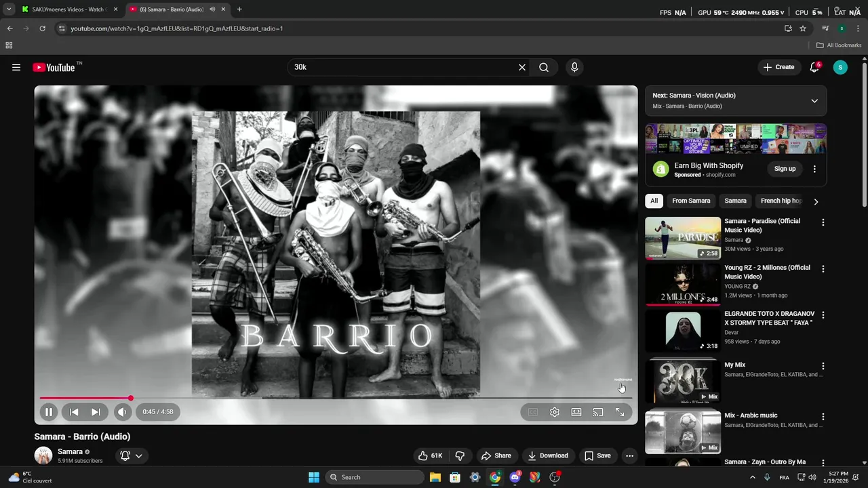Expand subscription notification bell dropdown
868x488 pixels.
131,455
